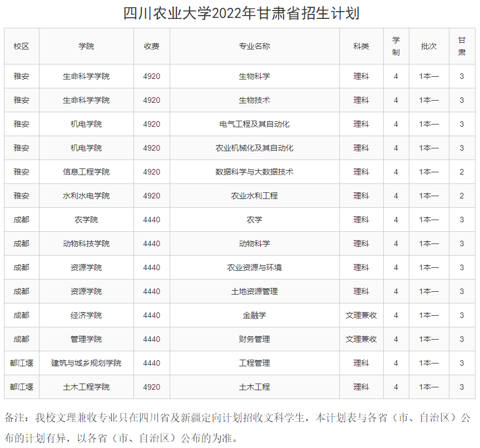The height and width of the screenshot is (448, 480).
Task: Click the 土木工程学院 college cell
Action: click(86, 386)
